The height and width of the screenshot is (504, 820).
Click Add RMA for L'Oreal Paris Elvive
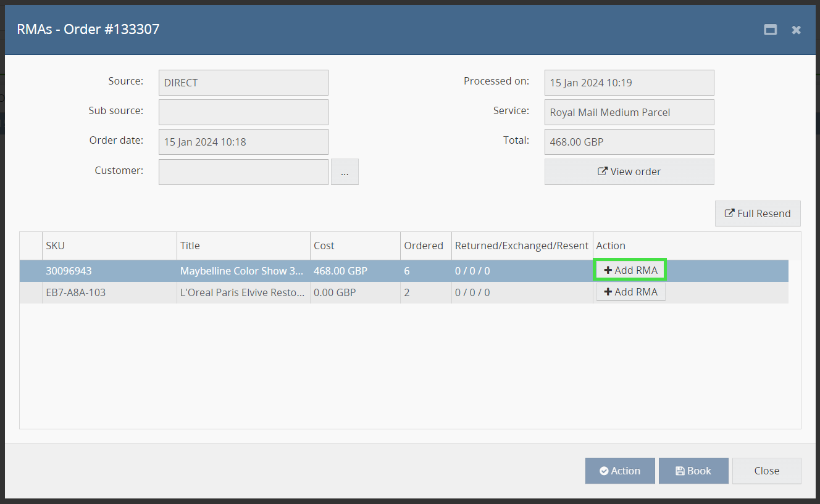coord(630,292)
